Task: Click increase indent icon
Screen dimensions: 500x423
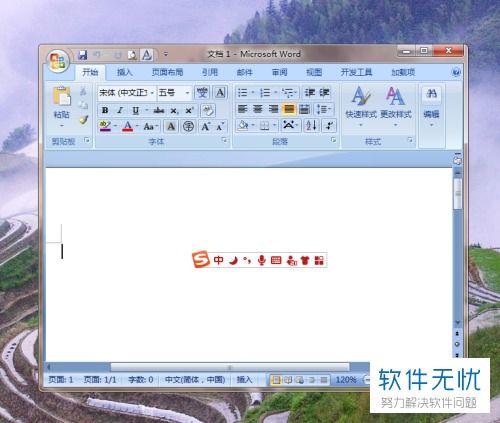Action: pos(325,92)
